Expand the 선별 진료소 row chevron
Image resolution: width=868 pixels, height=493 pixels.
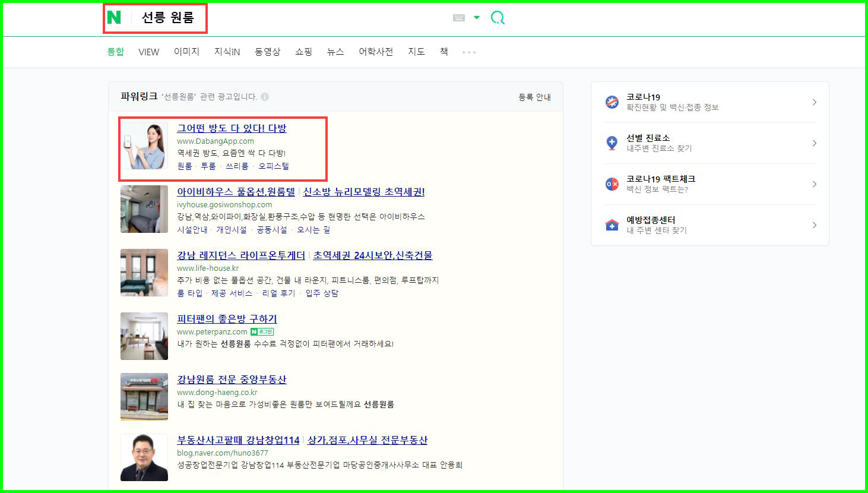(x=815, y=143)
